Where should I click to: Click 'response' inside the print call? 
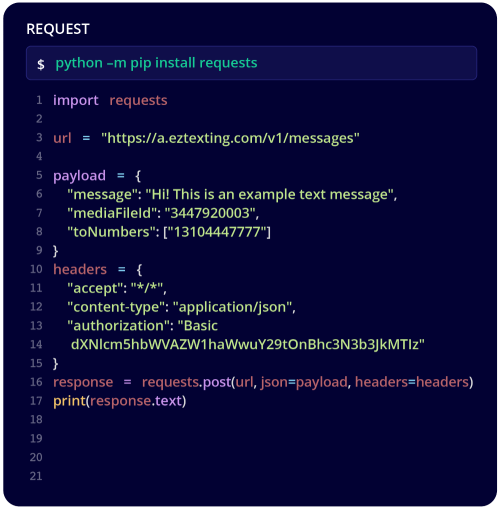tap(120, 401)
